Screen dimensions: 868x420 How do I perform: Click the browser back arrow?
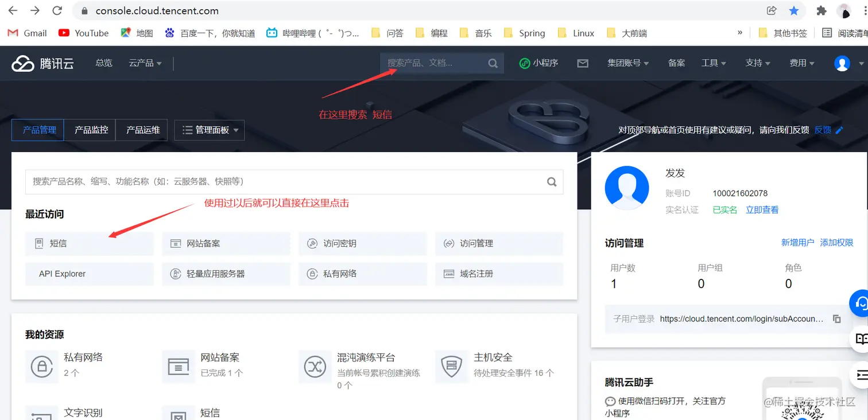tap(13, 11)
